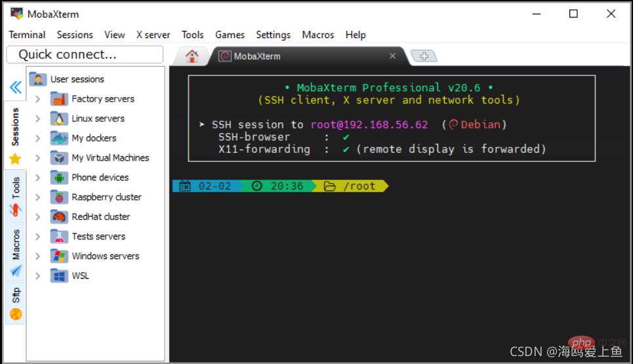Click the folder icon beside /root
This screenshot has height=364, width=633.
(330, 186)
